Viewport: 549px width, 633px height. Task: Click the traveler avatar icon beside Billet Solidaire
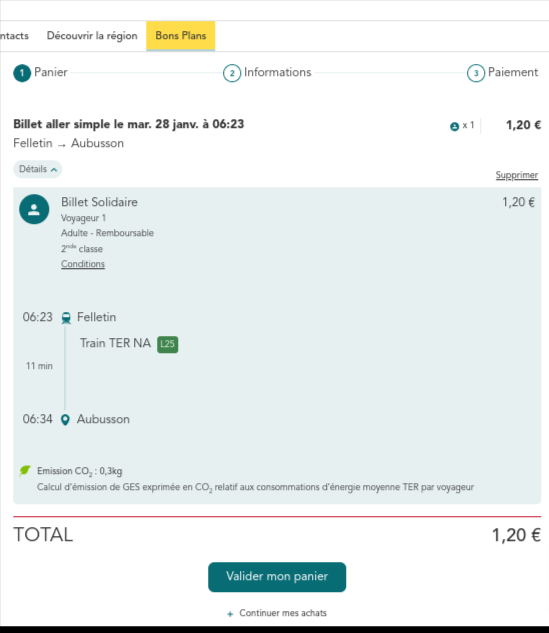34,209
